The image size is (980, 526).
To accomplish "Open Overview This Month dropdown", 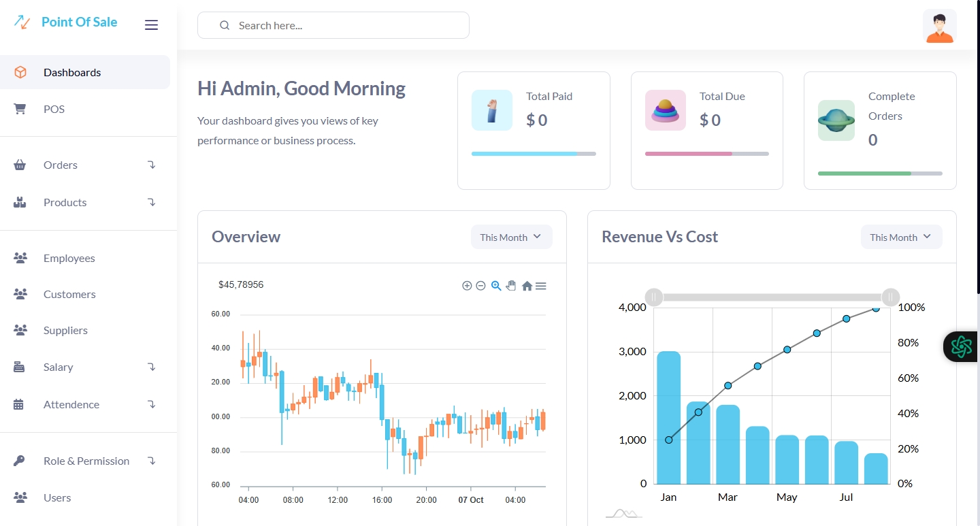I will [x=511, y=237].
